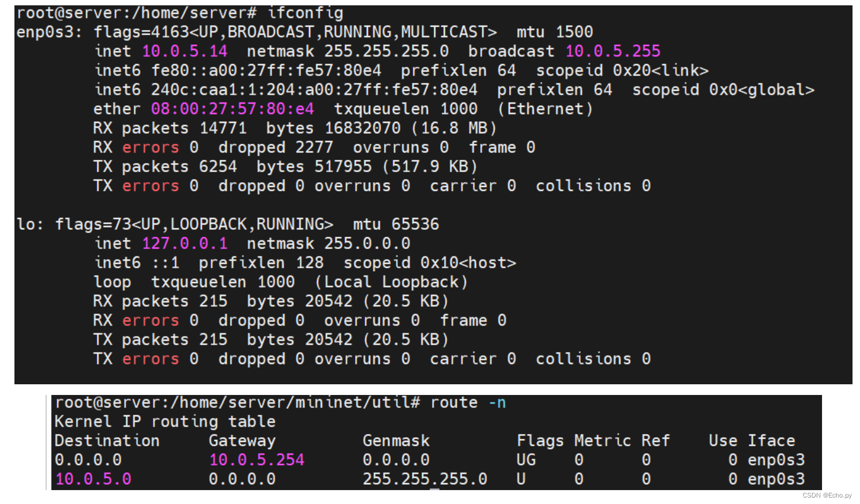Click the Gateway column header
The height and width of the screenshot is (504, 860).
click(x=242, y=441)
